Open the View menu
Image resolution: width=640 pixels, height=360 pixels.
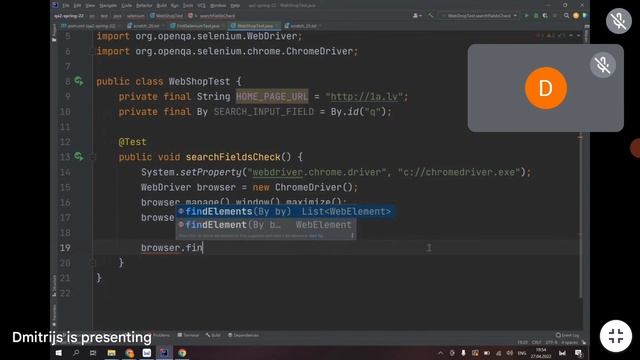pyautogui.click(x=90, y=6)
